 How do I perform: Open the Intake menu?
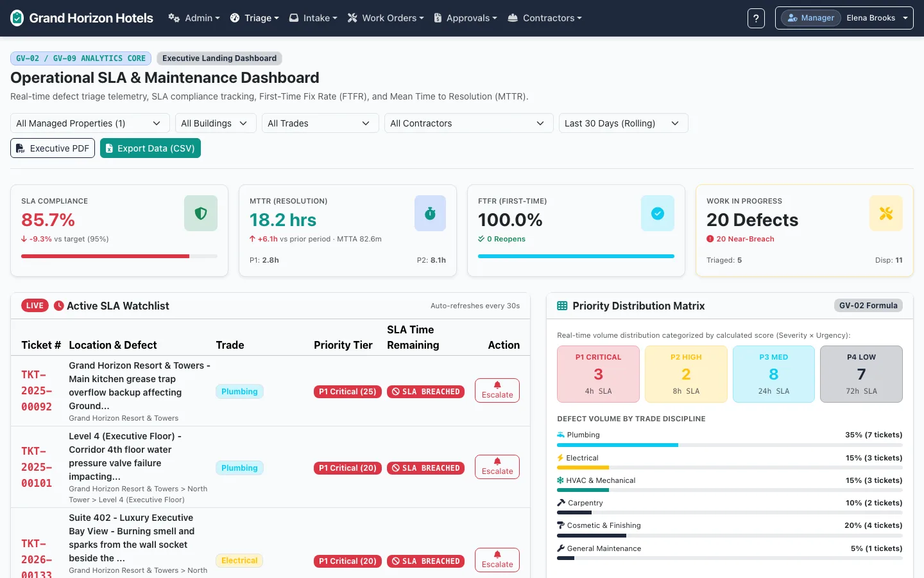coord(313,18)
